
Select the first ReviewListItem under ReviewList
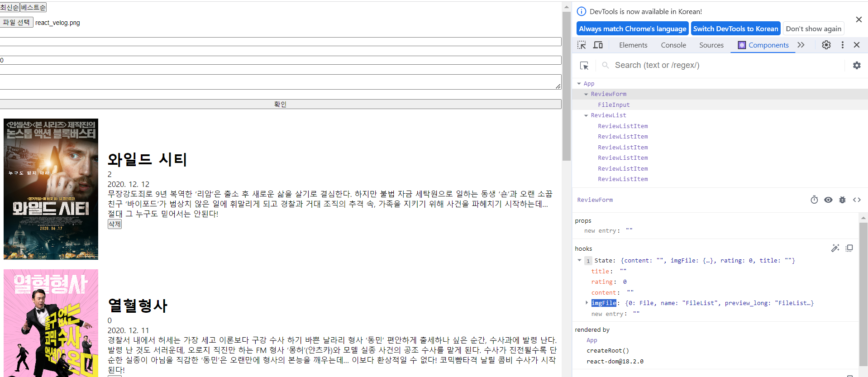pyautogui.click(x=623, y=126)
